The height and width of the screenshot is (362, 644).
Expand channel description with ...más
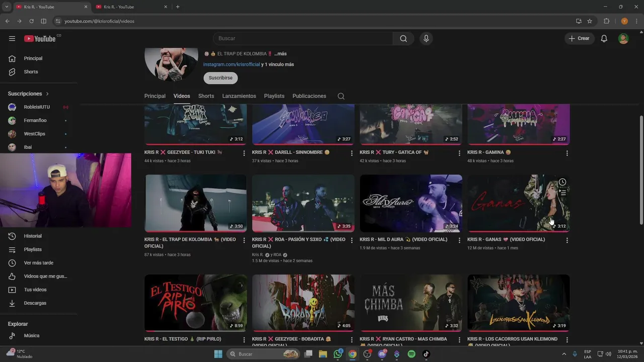[x=280, y=54]
